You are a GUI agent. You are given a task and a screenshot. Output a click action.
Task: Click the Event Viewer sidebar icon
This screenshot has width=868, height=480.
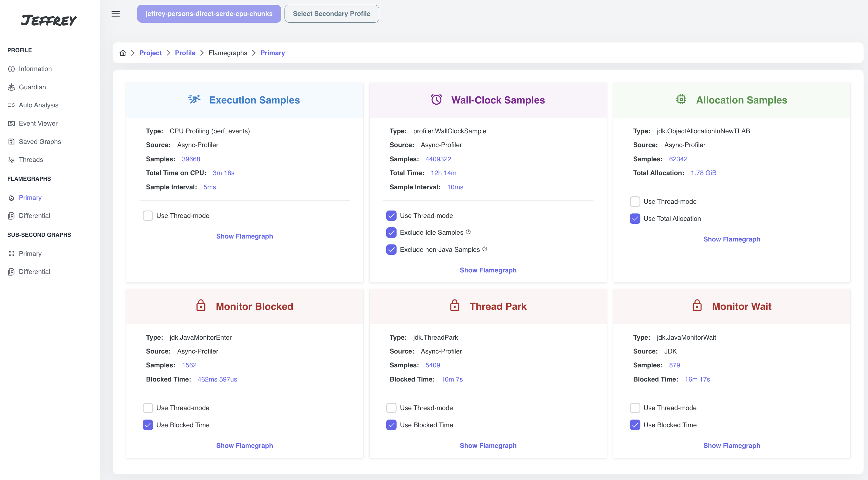click(x=11, y=123)
